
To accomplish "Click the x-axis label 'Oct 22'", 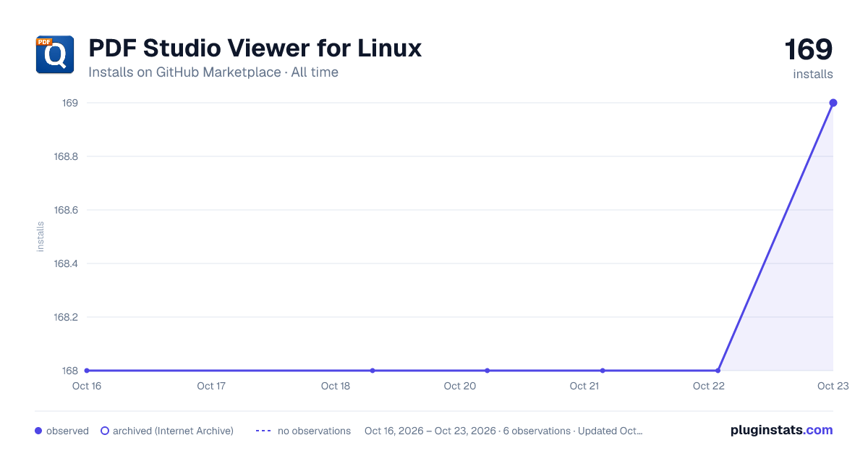I will 708,386.
